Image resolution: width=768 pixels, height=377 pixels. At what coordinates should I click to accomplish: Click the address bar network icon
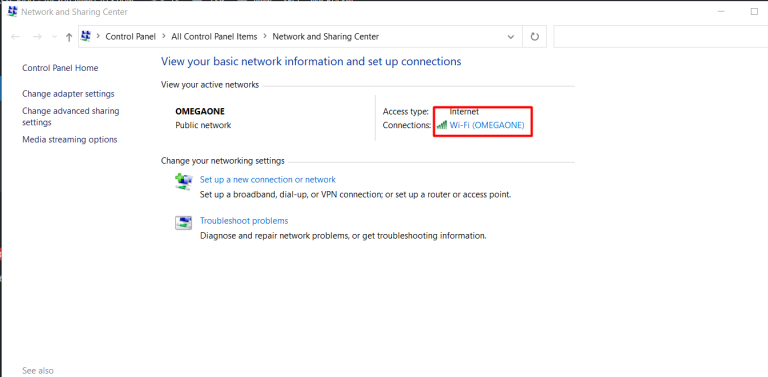86,36
